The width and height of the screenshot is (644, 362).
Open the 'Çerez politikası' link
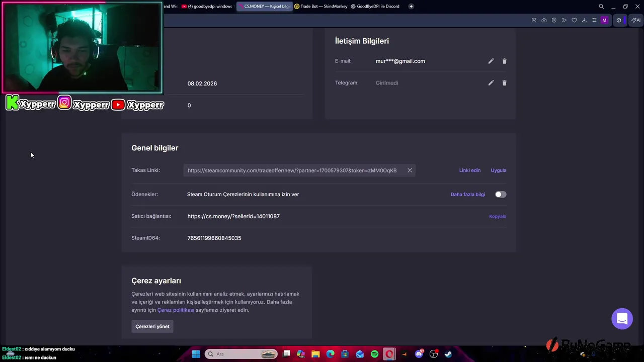pyautogui.click(x=176, y=310)
